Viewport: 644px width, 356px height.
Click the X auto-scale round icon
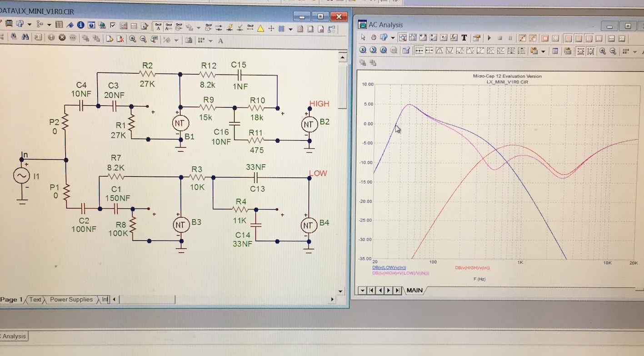(x=363, y=50)
